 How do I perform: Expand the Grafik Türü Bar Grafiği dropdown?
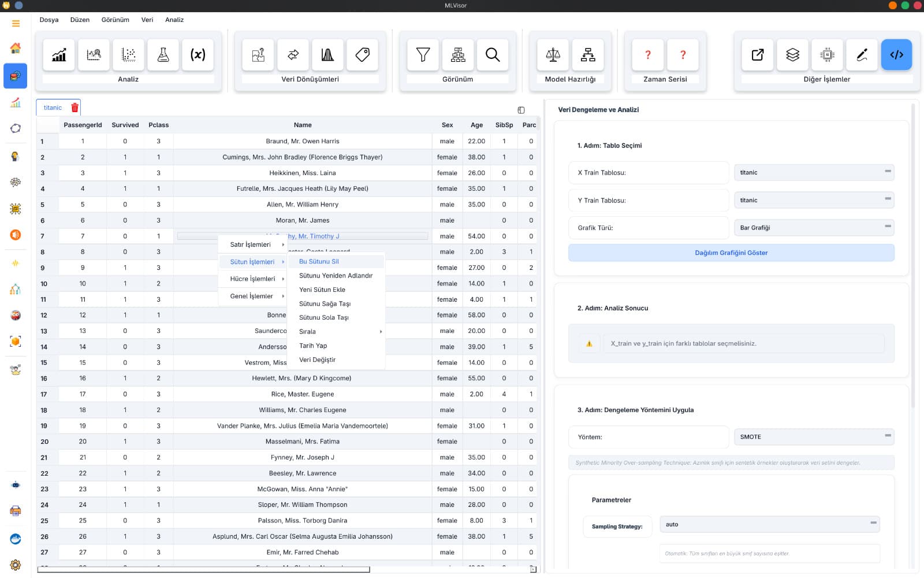[814, 228]
